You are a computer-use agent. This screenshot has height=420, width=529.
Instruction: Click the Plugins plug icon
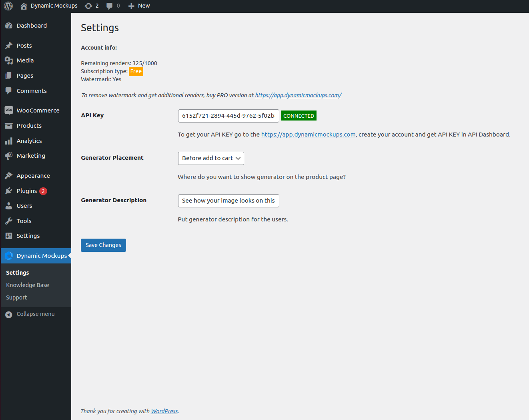tap(9, 191)
